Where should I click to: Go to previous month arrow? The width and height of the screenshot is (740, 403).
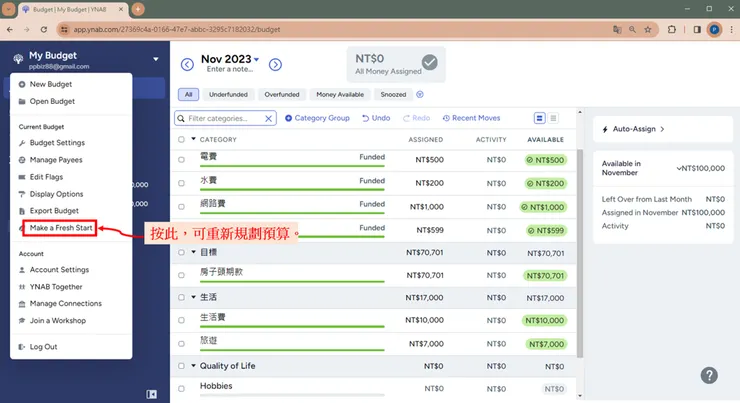tap(187, 64)
